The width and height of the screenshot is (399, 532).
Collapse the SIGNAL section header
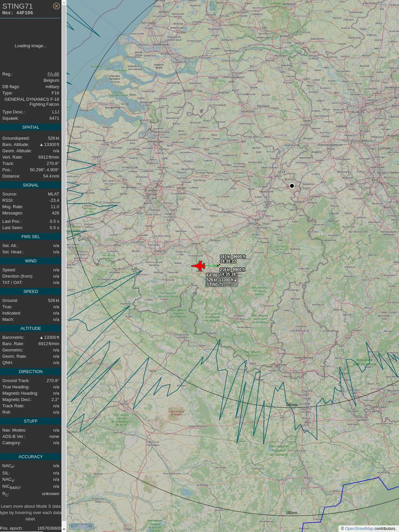point(30,185)
